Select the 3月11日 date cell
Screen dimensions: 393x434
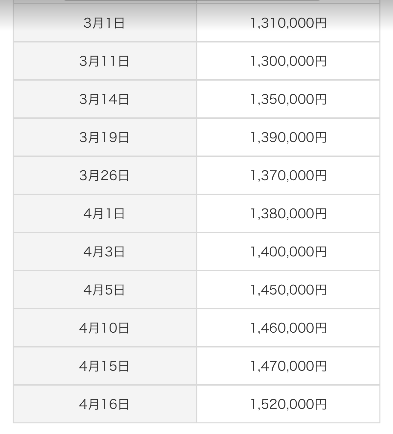pyautogui.click(x=105, y=61)
